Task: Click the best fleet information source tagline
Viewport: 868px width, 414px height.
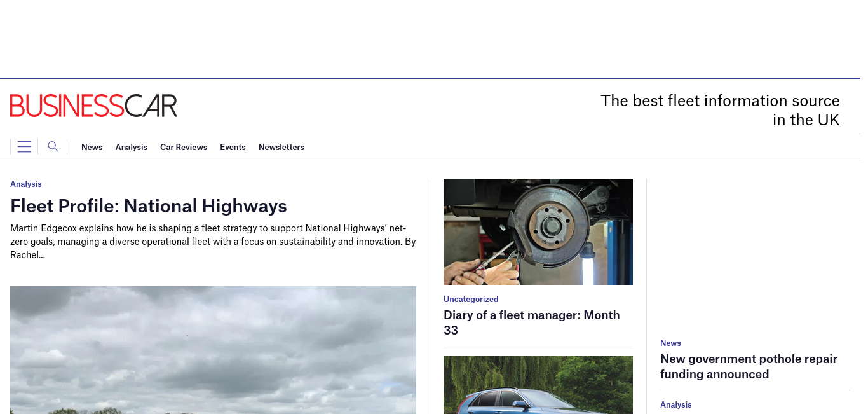Action: pos(720,110)
